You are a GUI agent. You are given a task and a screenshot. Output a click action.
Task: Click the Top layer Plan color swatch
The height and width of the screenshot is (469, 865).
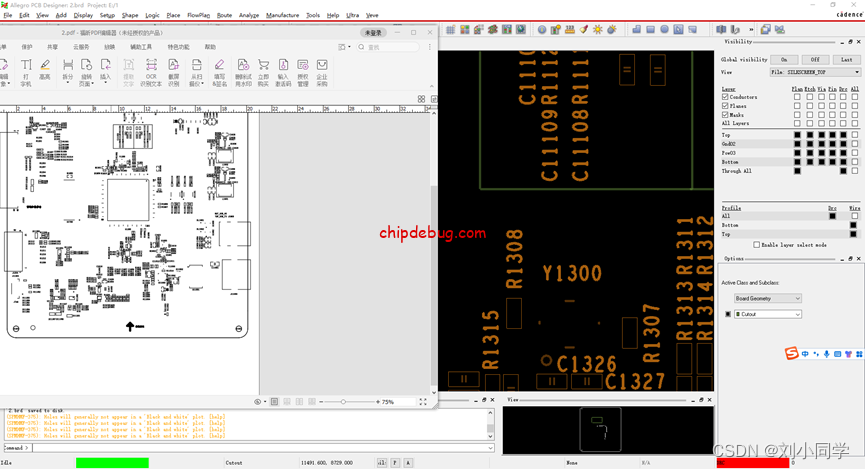pyautogui.click(x=797, y=135)
